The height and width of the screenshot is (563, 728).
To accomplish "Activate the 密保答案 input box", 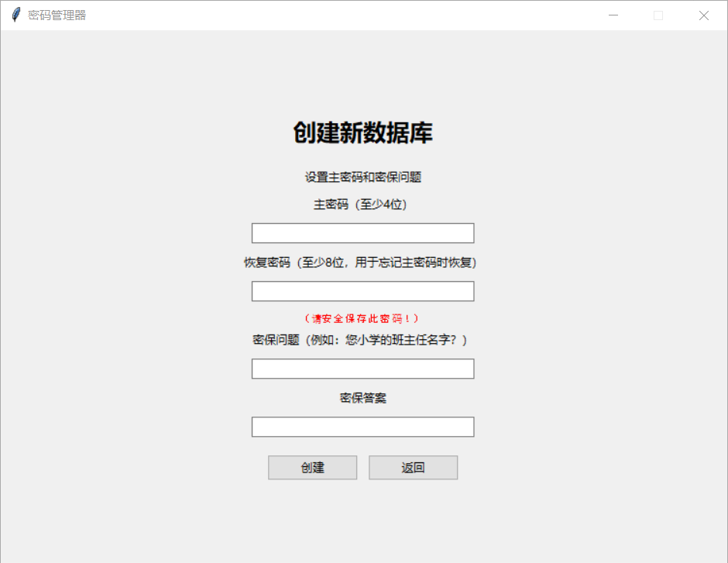I will click(x=362, y=427).
